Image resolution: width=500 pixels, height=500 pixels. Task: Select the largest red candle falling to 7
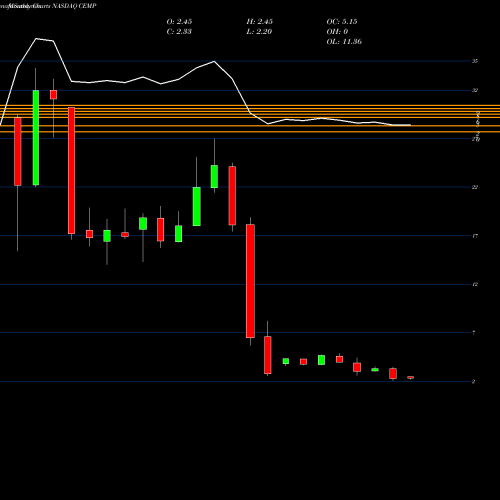pyautogui.click(x=250, y=281)
